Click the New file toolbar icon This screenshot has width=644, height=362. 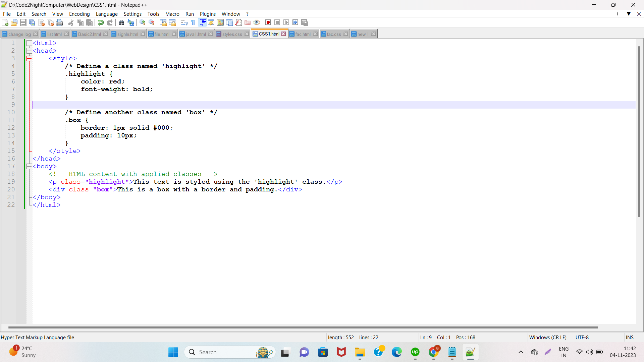(5, 22)
